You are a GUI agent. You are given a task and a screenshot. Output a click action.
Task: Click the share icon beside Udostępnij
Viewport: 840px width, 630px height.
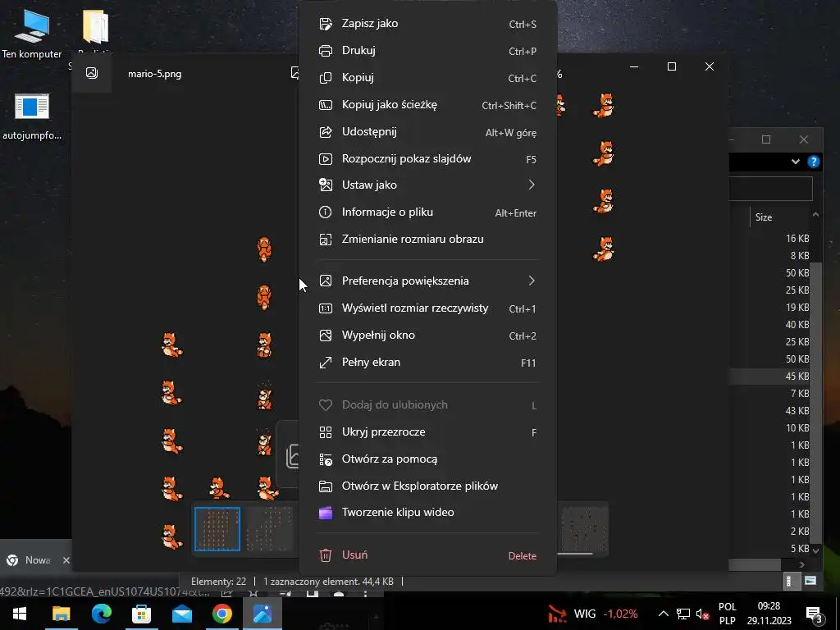tap(325, 132)
